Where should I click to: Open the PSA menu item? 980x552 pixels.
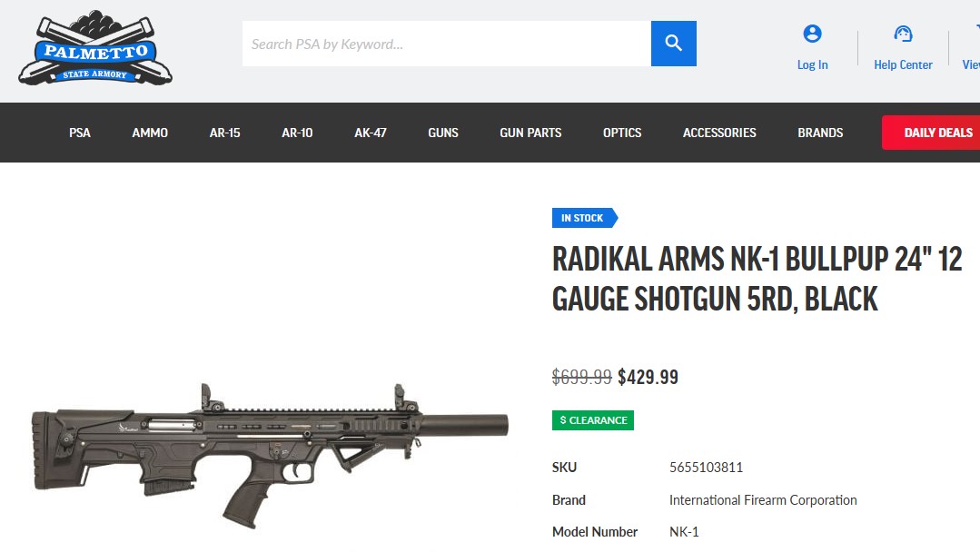tap(79, 133)
